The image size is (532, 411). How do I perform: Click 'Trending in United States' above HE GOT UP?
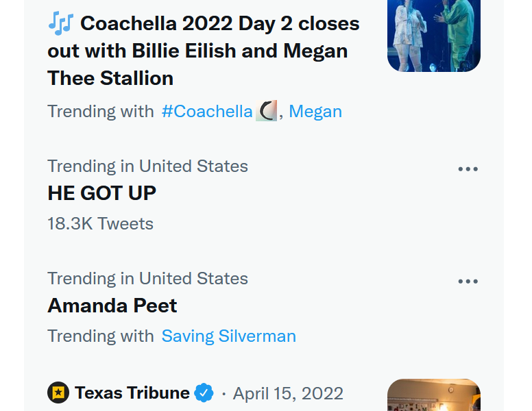[147, 166]
